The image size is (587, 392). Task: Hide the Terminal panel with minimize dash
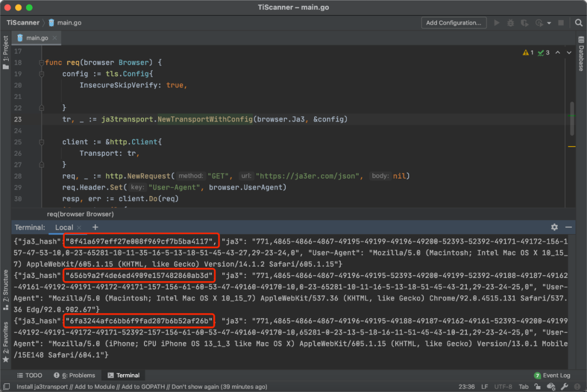coord(569,227)
